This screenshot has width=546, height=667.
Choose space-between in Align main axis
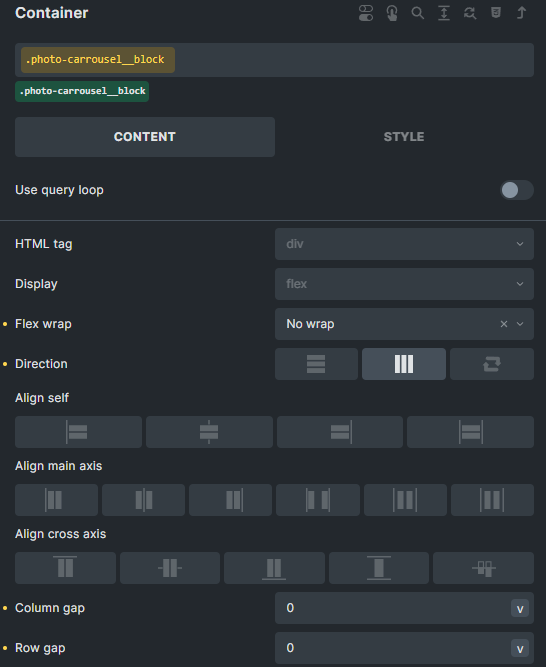318,500
